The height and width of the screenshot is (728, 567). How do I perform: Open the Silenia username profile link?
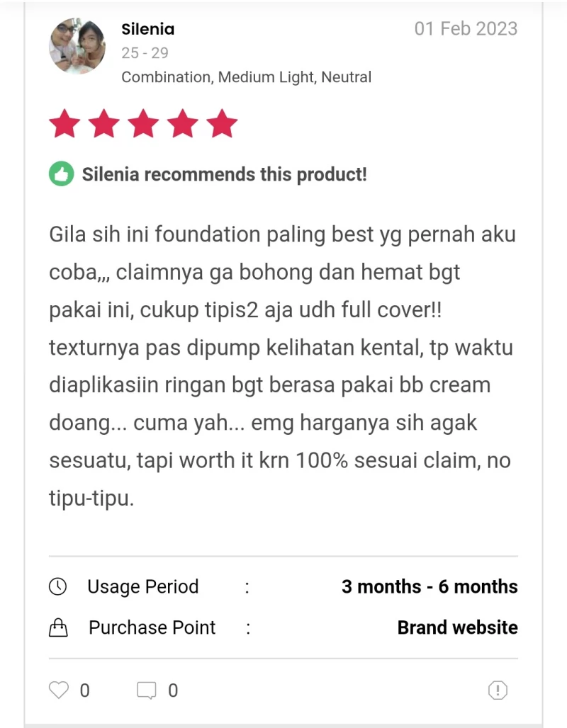[147, 29]
